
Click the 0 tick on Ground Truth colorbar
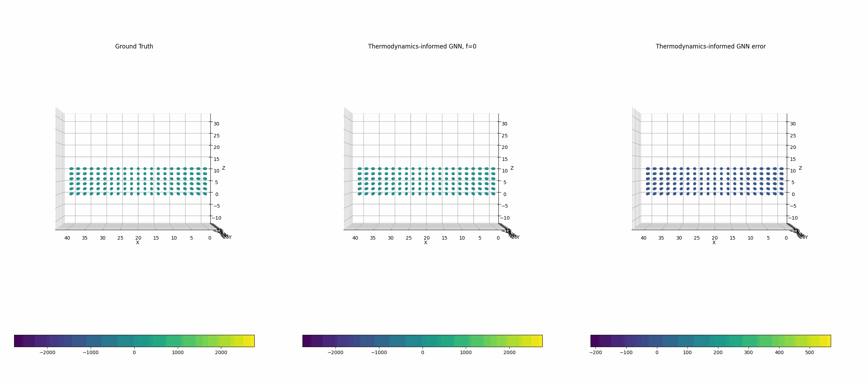click(x=134, y=352)
